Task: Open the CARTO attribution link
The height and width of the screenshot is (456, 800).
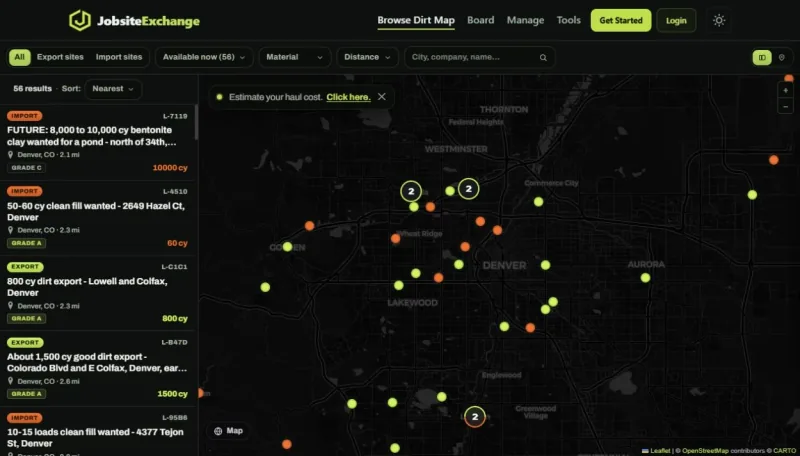Action: click(x=784, y=451)
